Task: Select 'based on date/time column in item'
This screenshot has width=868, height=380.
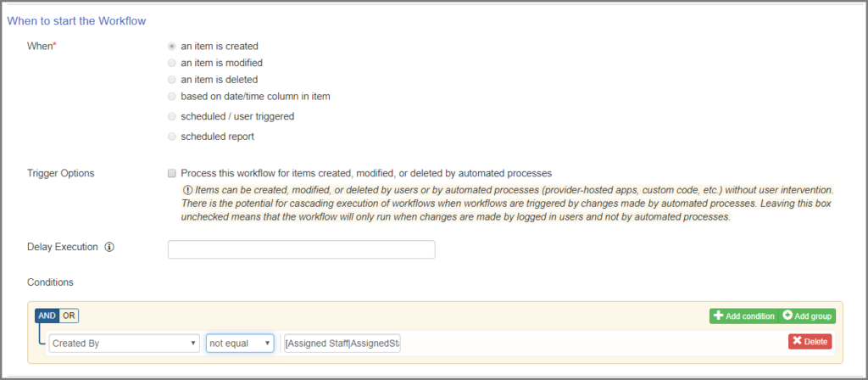Action: click(172, 96)
